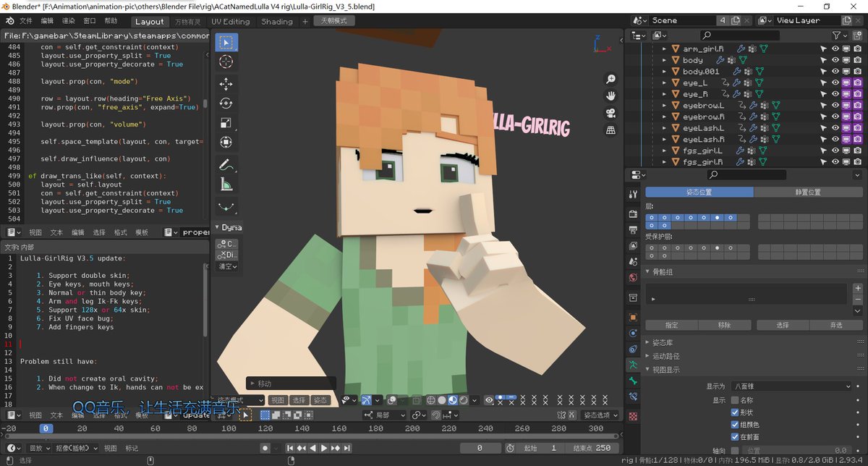
Task: Open the 文件 menu
Action: [26, 21]
